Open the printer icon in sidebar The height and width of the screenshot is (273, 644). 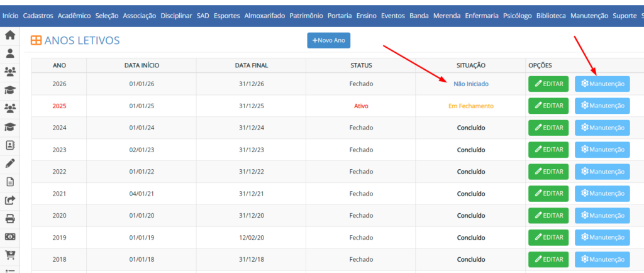10,218
